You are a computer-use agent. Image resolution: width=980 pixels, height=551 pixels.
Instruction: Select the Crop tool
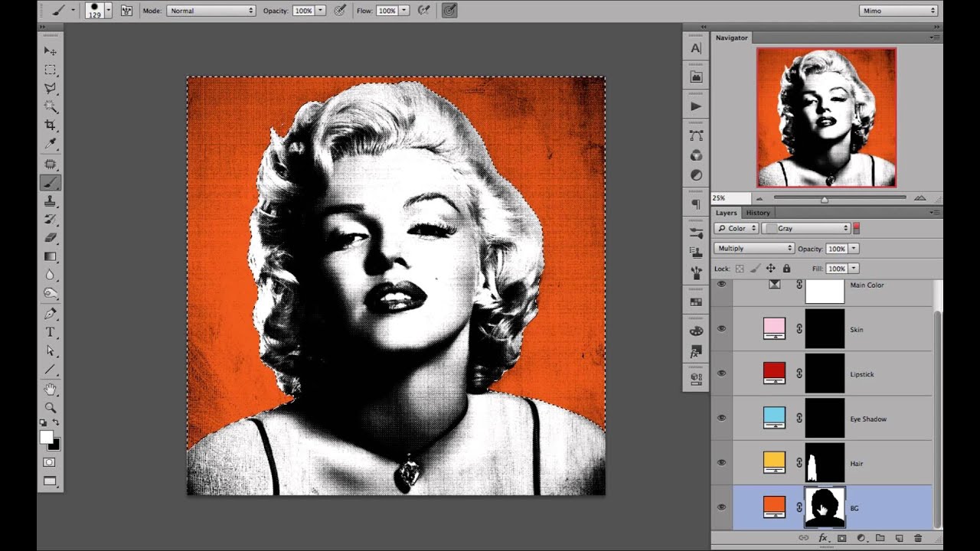click(50, 125)
